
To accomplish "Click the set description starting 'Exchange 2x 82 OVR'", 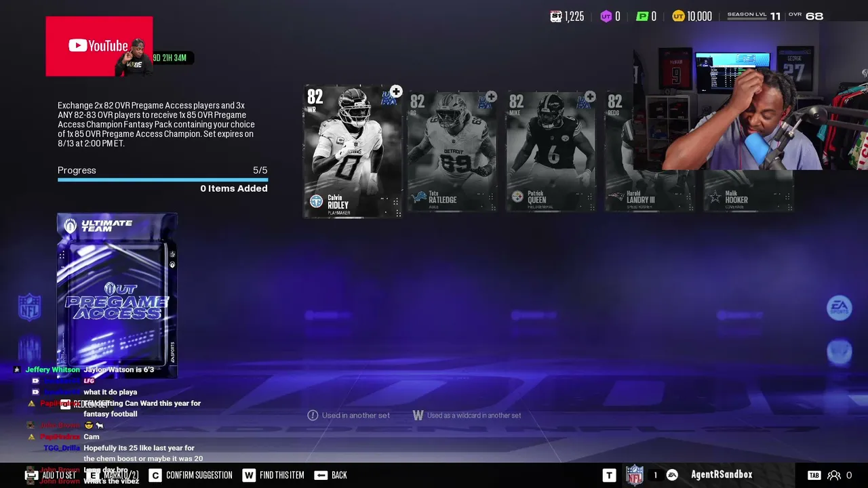I will tap(157, 125).
